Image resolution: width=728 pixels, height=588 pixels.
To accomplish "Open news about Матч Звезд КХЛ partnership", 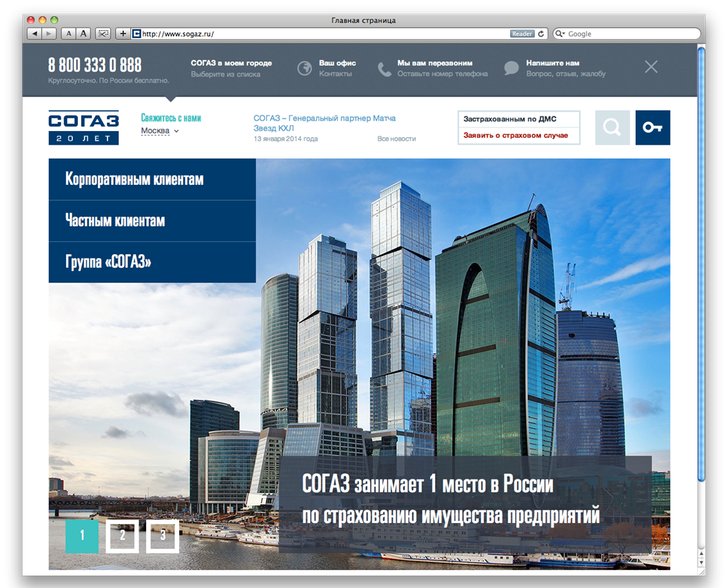I will click(x=324, y=123).
